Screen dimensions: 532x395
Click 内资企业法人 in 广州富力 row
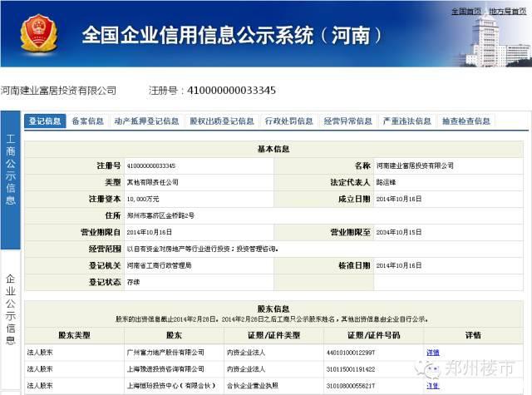tap(246, 353)
